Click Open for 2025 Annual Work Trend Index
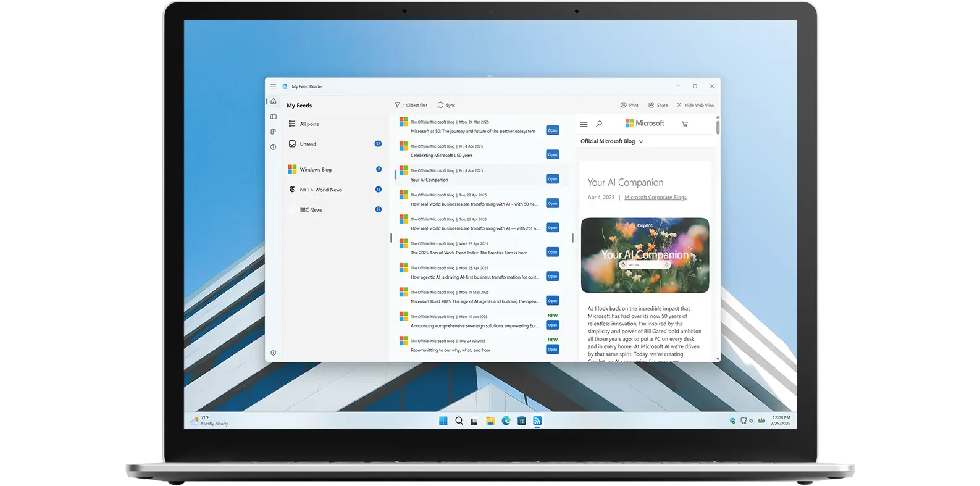This screenshot has height=486, width=980. tap(553, 252)
